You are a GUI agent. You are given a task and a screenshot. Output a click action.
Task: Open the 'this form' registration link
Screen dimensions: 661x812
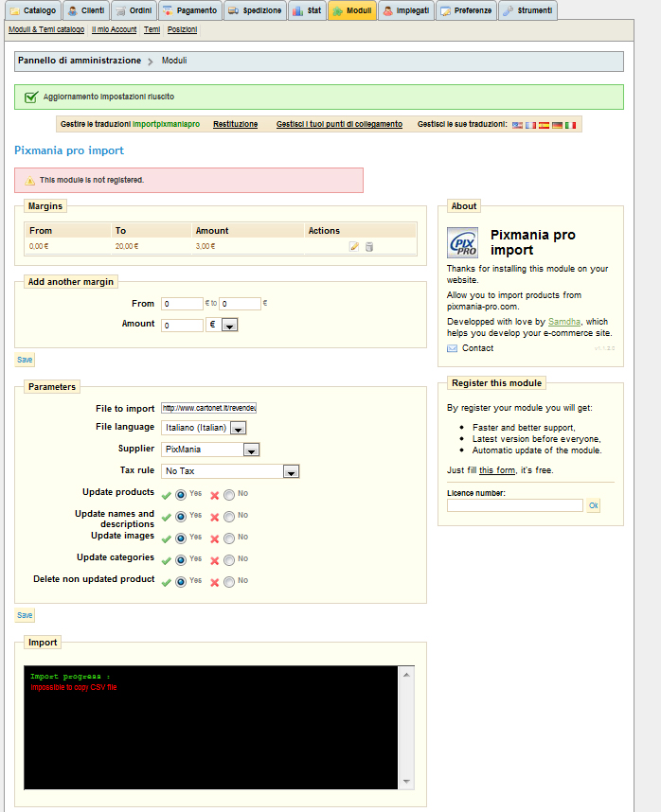click(497, 470)
